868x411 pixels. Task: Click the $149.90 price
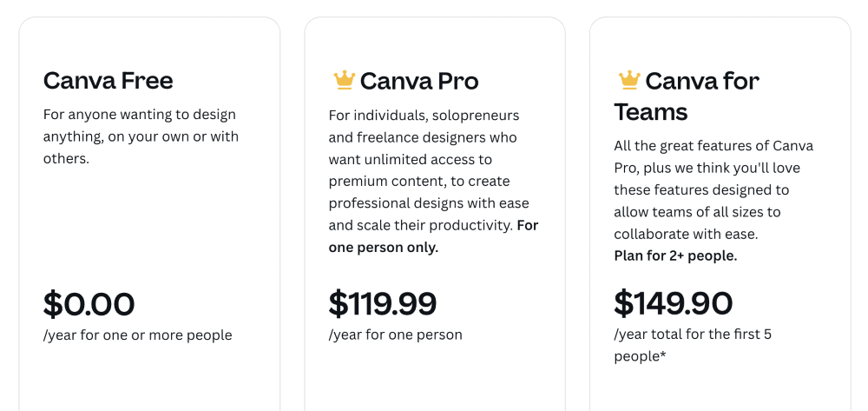click(674, 303)
